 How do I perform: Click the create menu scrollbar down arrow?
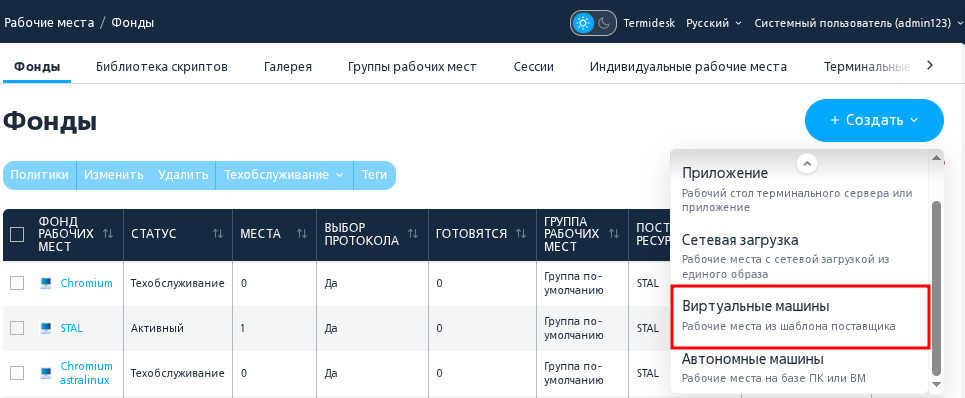[x=937, y=384]
